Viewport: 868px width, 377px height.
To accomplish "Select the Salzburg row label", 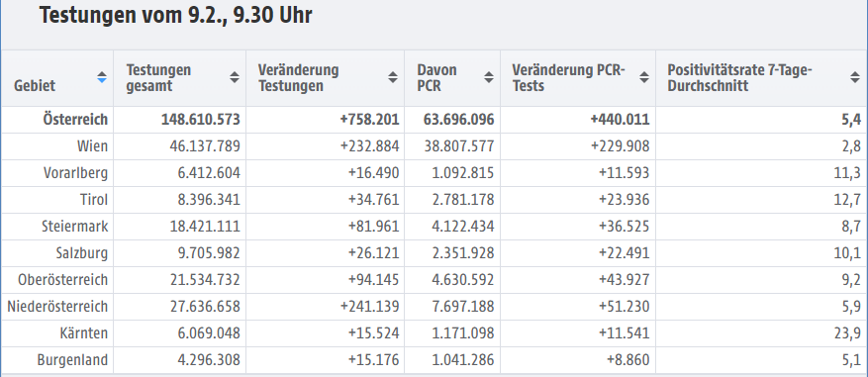I will (x=80, y=253).
